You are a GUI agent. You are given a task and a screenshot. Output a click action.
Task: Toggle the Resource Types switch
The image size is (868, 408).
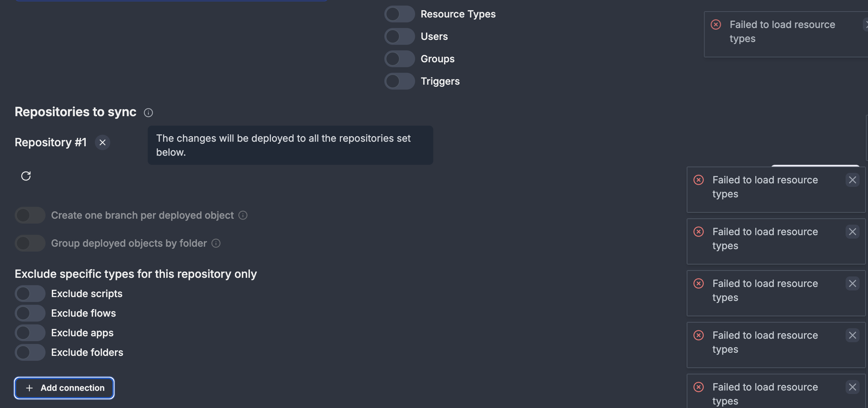pos(399,14)
